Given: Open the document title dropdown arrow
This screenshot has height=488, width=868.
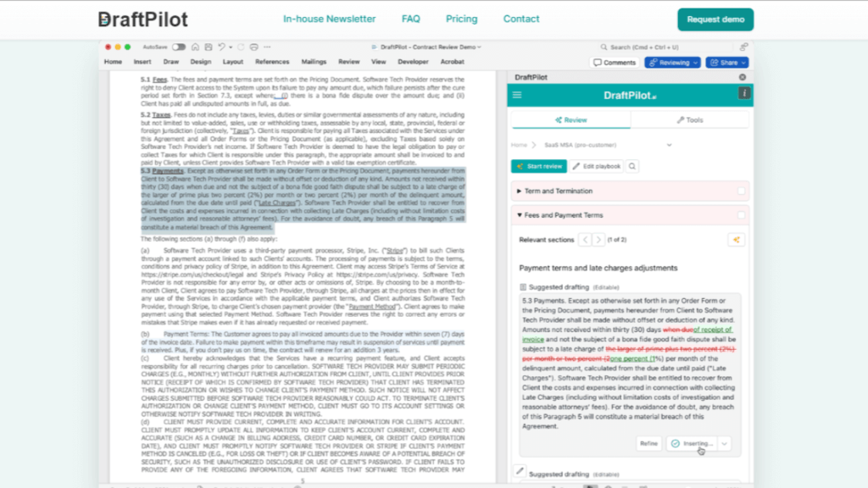Looking at the screenshot, I should (x=480, y=47).
